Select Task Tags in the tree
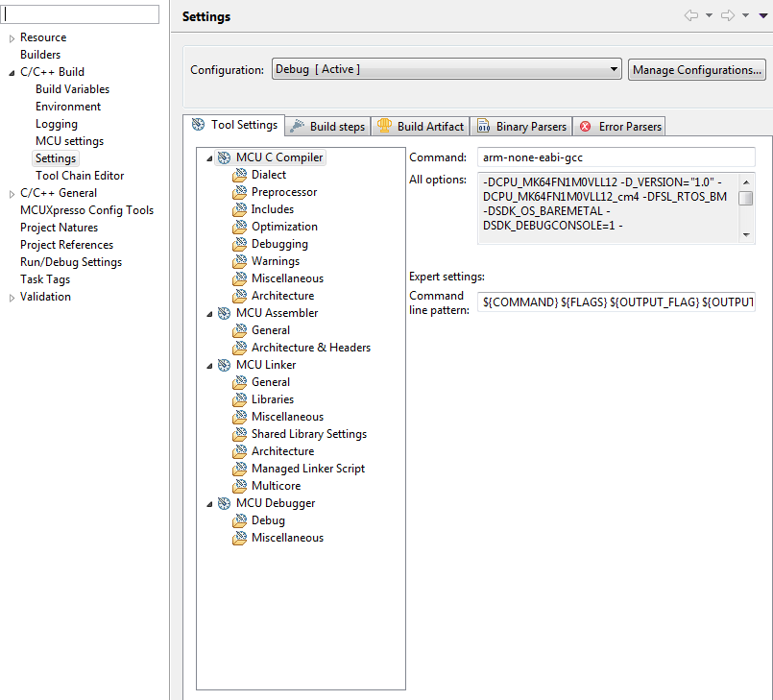Screen dimensions: 773x700 [45, 279]
